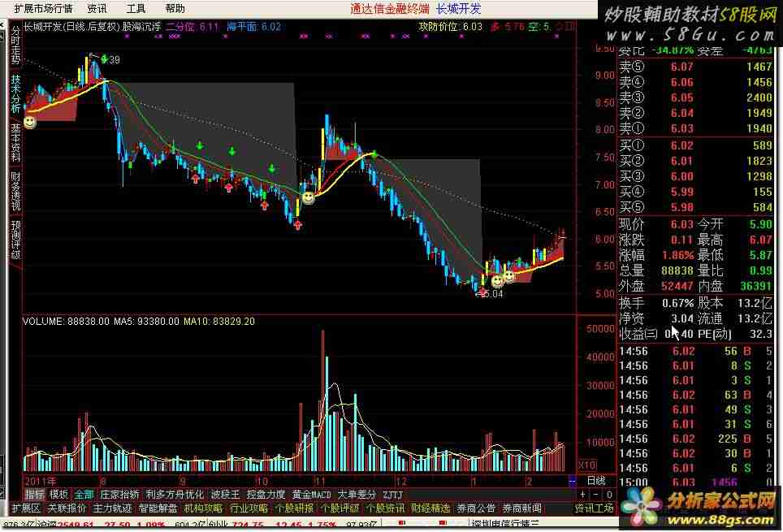This screenshot has height=532, width=783.
Task: Click the 涨幅 1.86% value
Action: [678, 255]
